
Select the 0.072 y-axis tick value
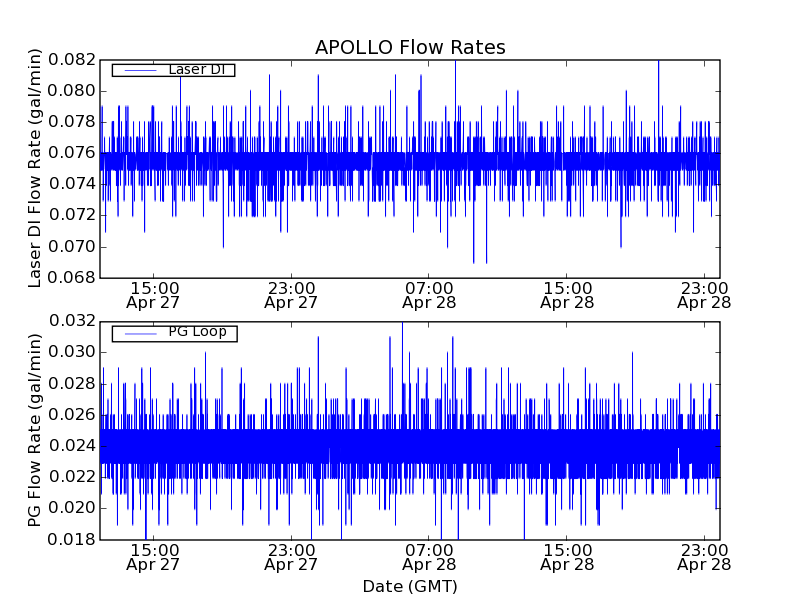click(72, 215)
